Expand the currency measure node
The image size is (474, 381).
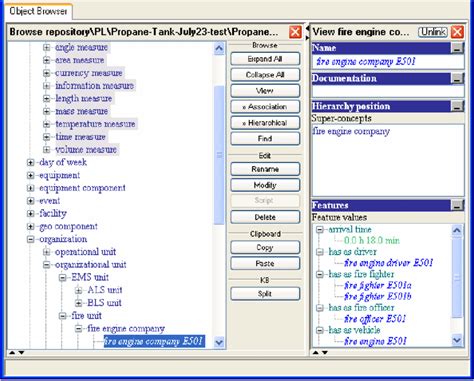point(47,73)
